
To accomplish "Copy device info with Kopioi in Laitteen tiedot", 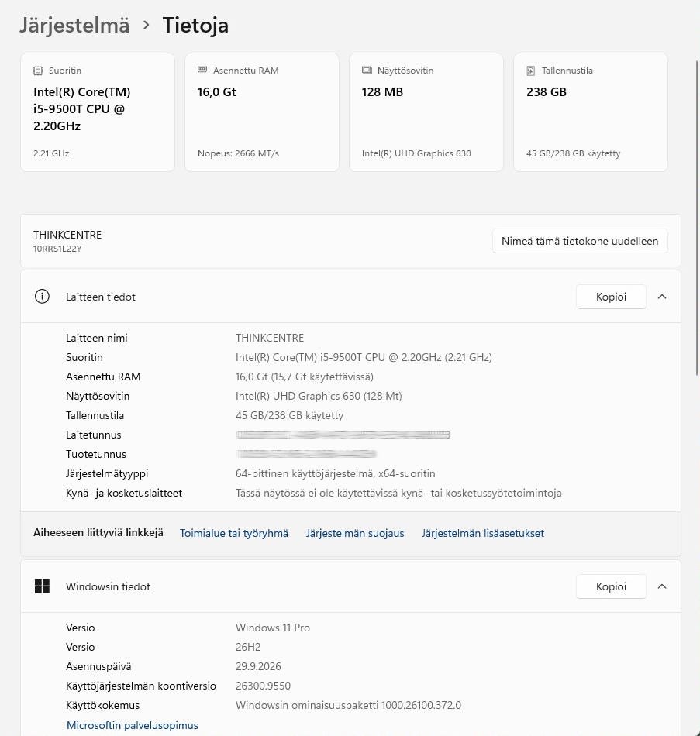I will pyautogui.click(x=611, y=297).
